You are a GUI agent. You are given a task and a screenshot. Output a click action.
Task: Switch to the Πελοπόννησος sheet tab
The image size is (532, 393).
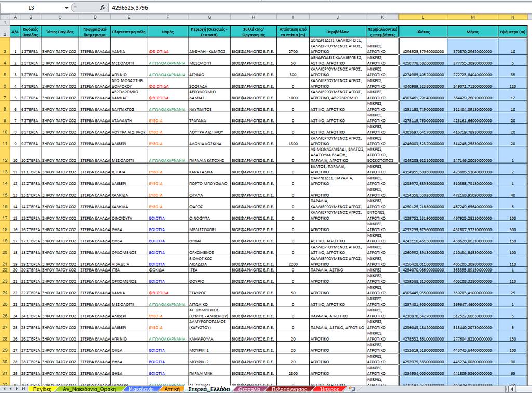[x=289, y=389]
